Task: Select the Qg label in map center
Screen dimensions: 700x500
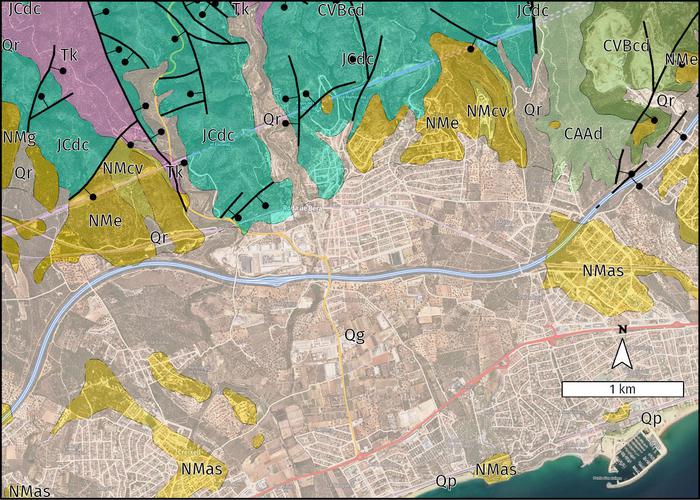Action: (354, 334)
